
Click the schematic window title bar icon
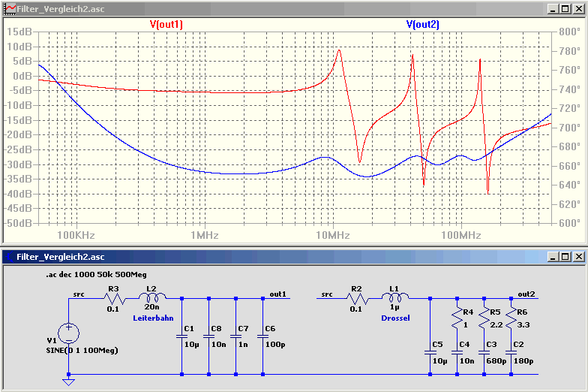tap(9, 257)
